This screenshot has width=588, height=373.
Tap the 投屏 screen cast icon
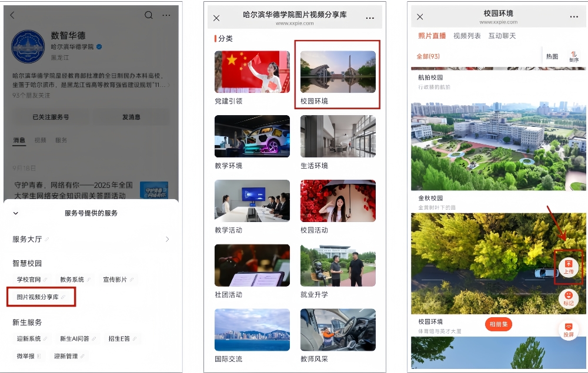569,329
